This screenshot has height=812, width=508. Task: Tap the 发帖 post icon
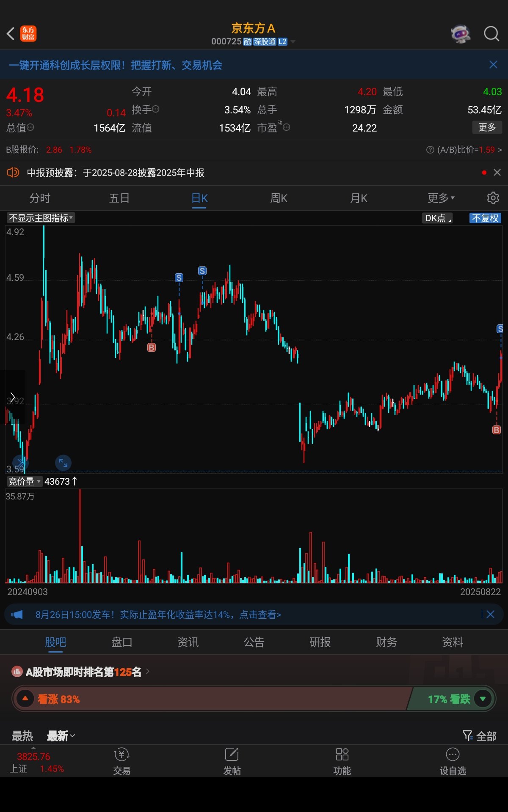coord(232,761)
